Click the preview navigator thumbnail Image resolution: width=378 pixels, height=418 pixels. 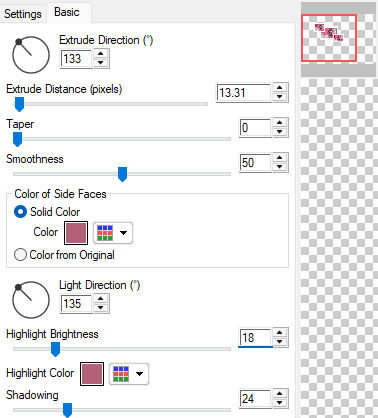point(329,38)
